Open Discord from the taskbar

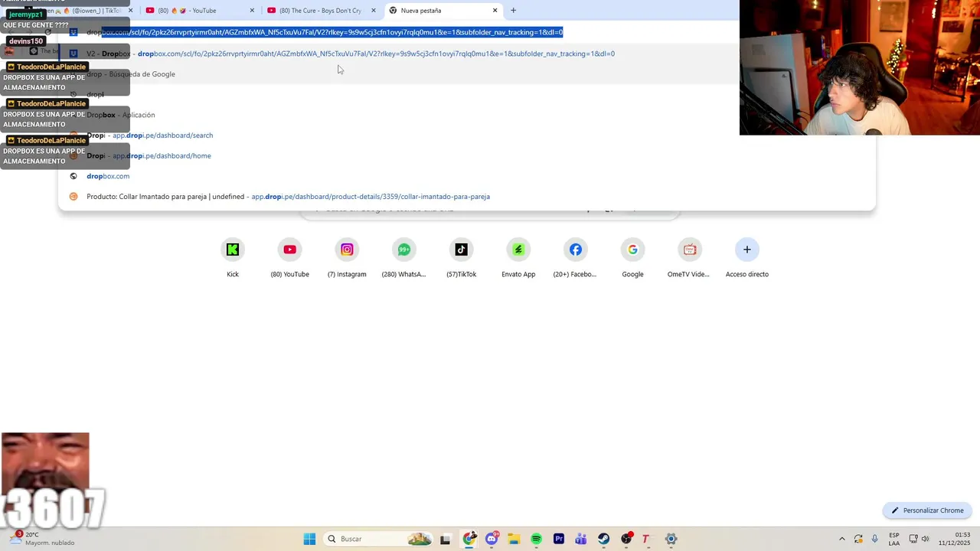[492, 539]
